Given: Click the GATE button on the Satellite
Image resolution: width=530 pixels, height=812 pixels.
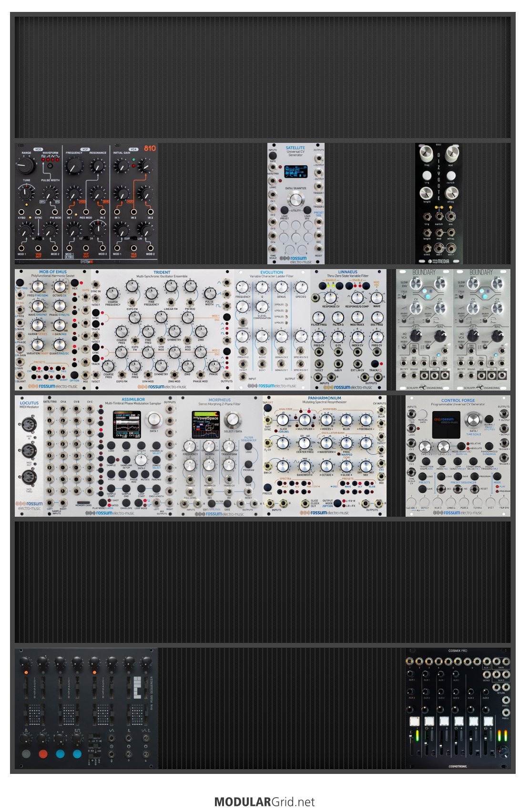Looking at the screenshot, I should pyautogui.click(x=273, y=156).
